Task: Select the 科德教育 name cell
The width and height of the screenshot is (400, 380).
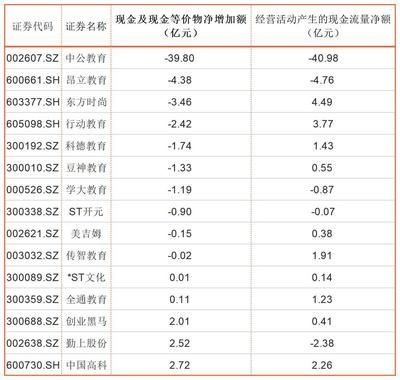Action: click(x=86, y=146)
